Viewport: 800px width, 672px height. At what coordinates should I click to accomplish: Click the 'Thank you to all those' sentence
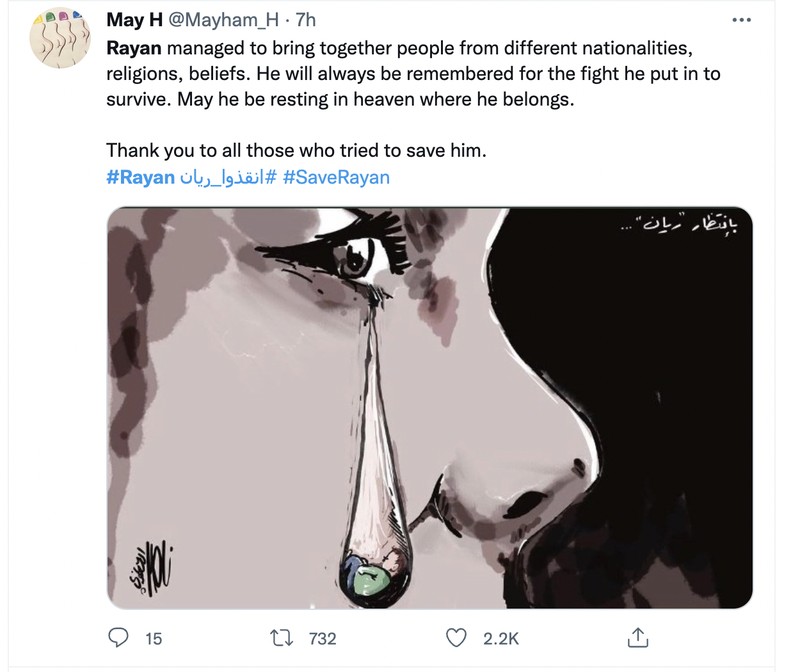296,152
